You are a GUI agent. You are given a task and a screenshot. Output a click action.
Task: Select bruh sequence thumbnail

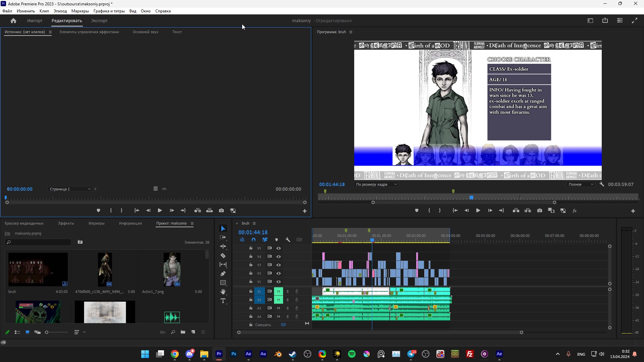(38, 269)
